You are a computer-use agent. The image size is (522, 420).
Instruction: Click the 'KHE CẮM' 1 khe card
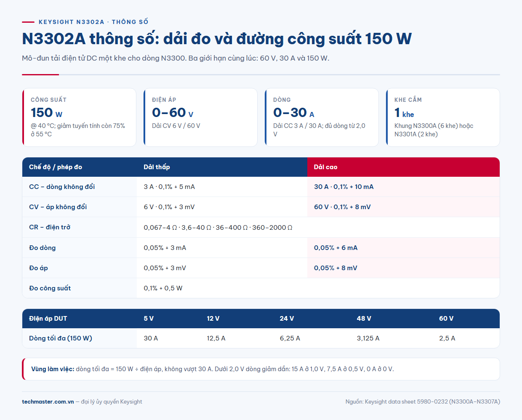[443, 117]
